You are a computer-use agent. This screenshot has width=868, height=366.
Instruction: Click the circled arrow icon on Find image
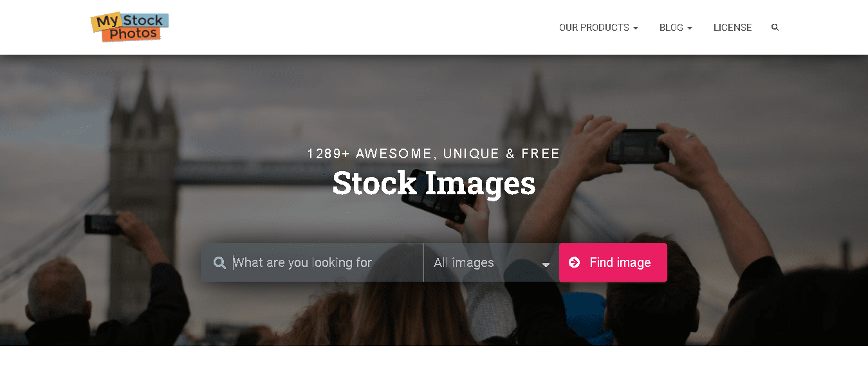(x=575, y=262)
